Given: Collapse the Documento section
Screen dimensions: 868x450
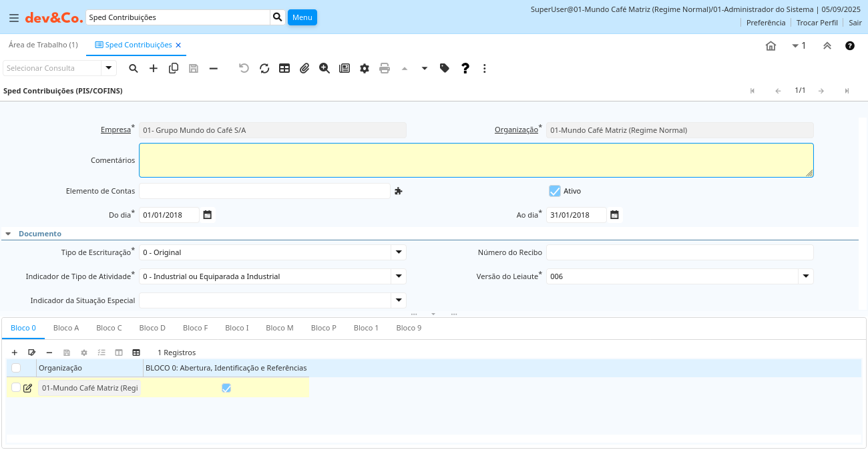Looking at the screenshot, I should [9, 234].
